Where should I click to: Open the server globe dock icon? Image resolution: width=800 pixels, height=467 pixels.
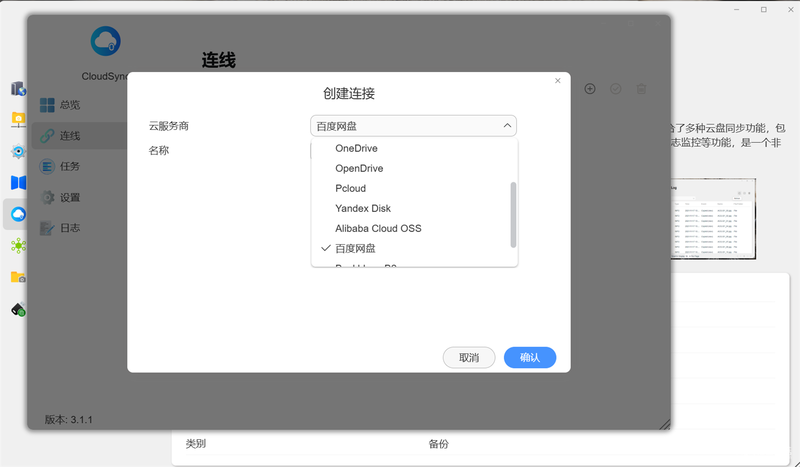(18, 88)
